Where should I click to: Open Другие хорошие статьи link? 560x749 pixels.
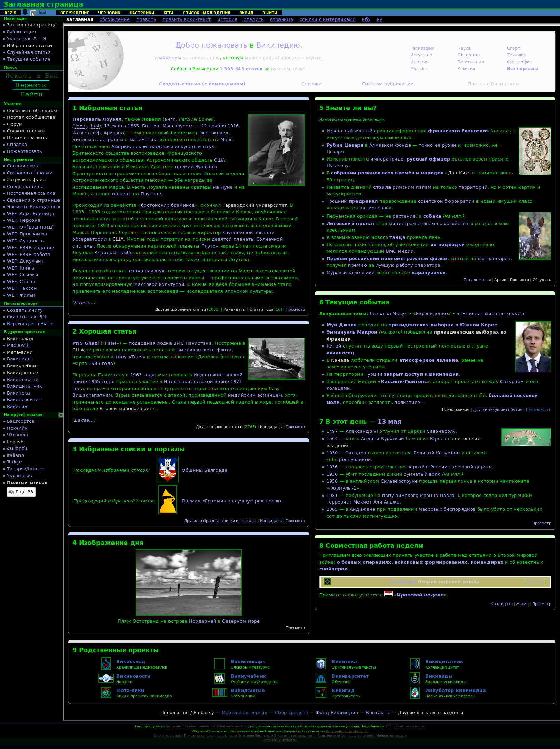[219, 427]
